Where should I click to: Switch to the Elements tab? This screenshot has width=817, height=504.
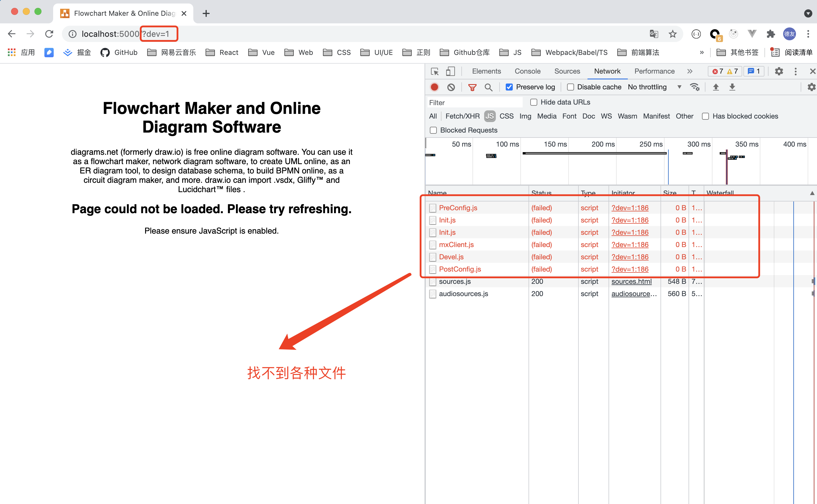tap(486, 71)
